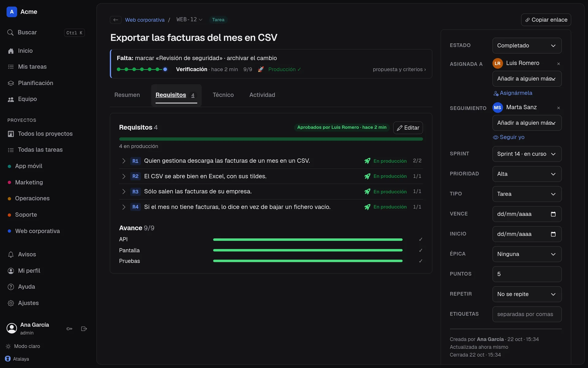Open the Repetir dropdown

coord(527,294)
